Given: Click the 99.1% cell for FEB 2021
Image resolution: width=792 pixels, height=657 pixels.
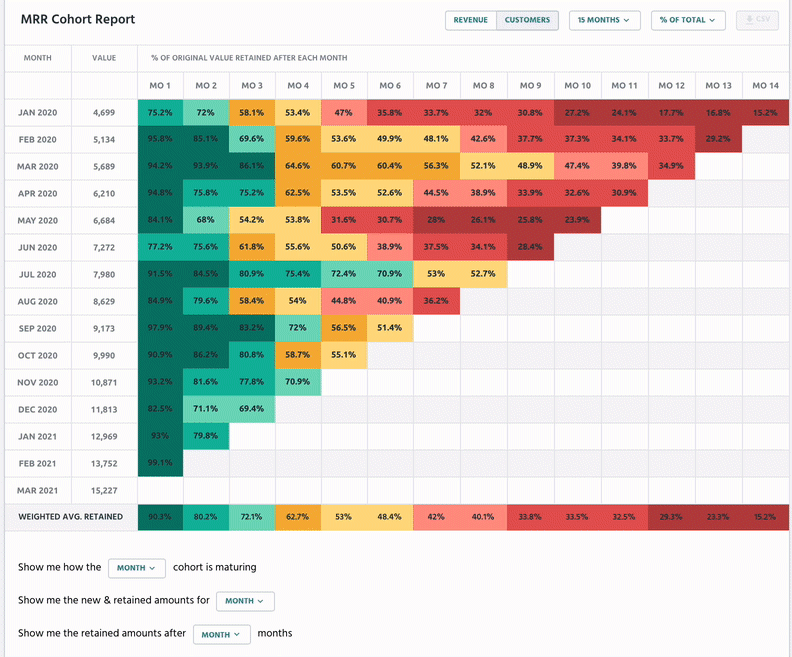Looking at the screenshot, I should click(160, 464).
